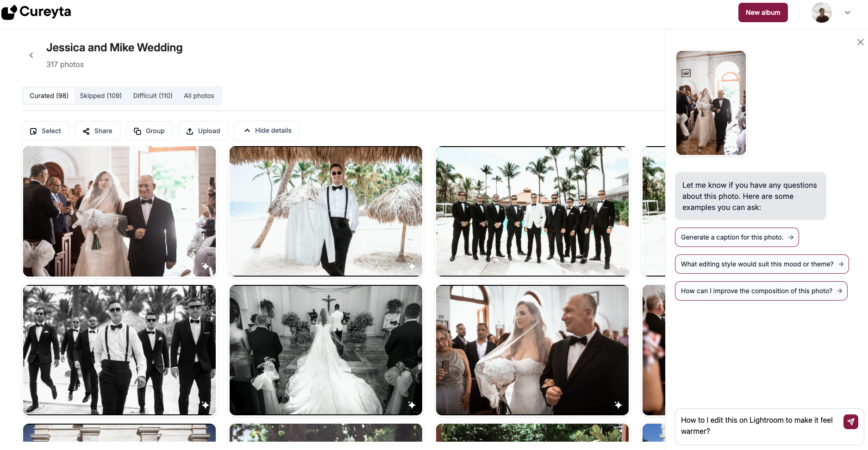868x450 pixels.
Task: Open the Skipped (109) tab
Action: pyautogui.click(x=100, y=96)
